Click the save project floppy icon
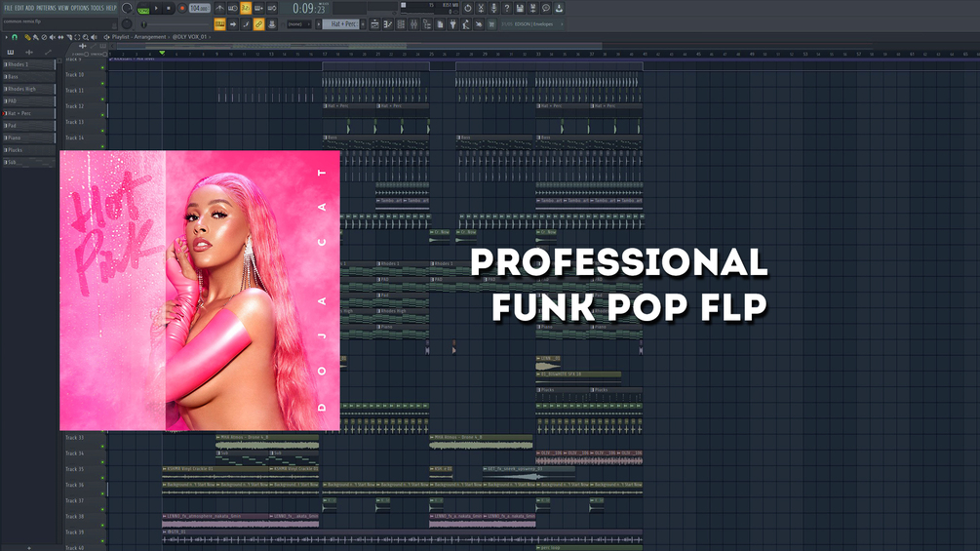 click(x=520, y=8)
